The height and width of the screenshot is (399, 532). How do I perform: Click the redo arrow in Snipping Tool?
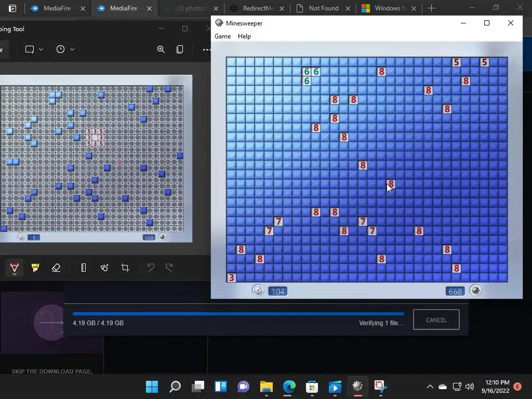169,268
